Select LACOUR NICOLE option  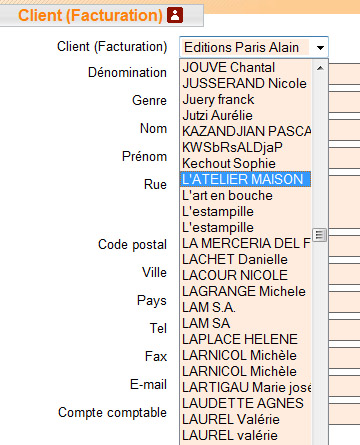(x=245, y=275)
